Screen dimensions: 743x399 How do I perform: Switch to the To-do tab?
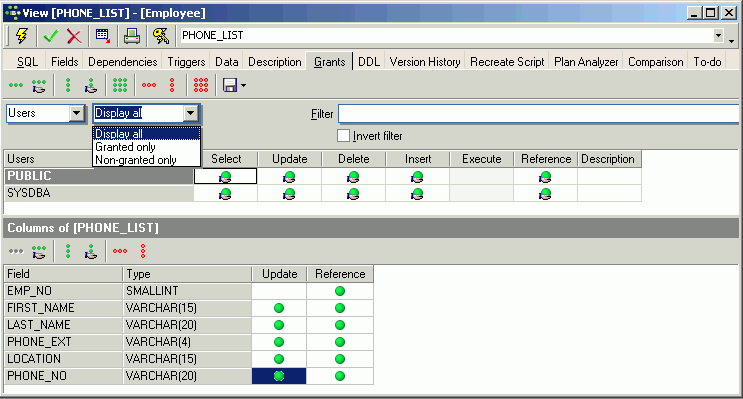[707, 62]
